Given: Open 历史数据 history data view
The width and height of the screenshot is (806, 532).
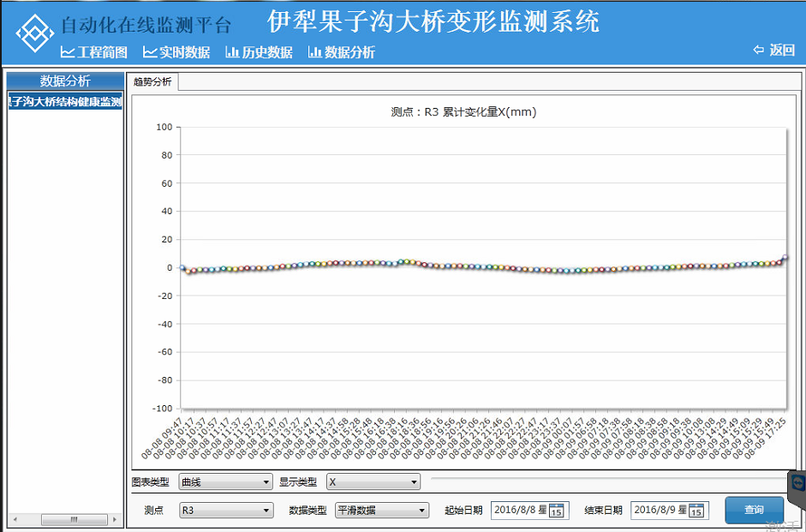Looking at the screenshot, I should point(259,52).
